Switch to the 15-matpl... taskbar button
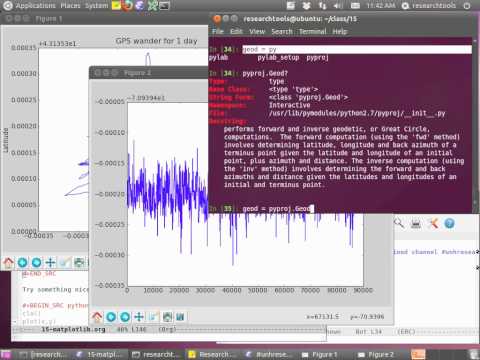The image size is (480, 360). coord(100,354)
